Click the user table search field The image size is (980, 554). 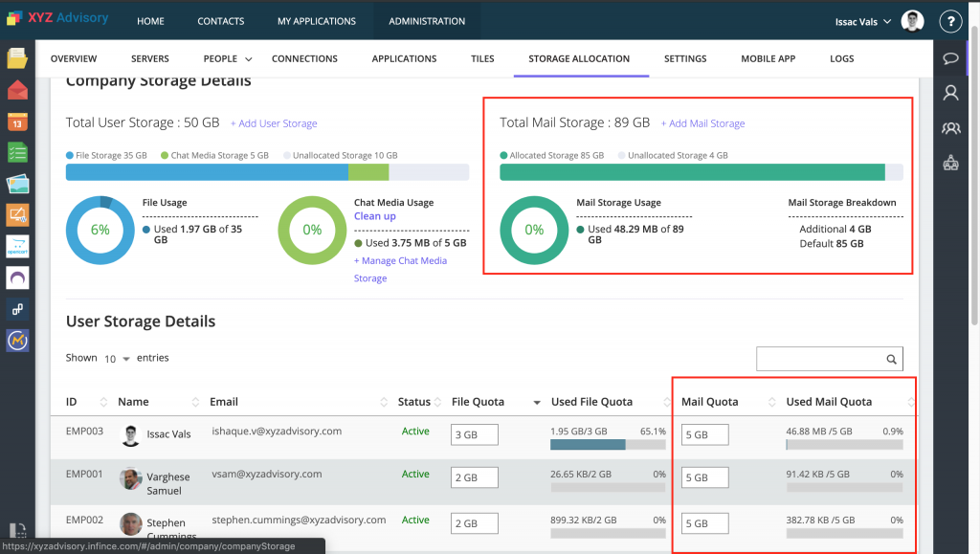click(x=829, y=359)
